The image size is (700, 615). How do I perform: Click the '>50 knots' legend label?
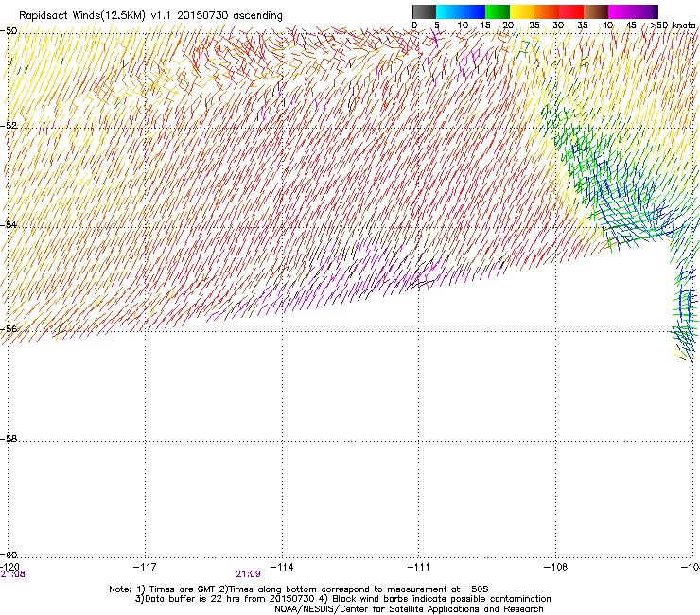click(674, 26)
